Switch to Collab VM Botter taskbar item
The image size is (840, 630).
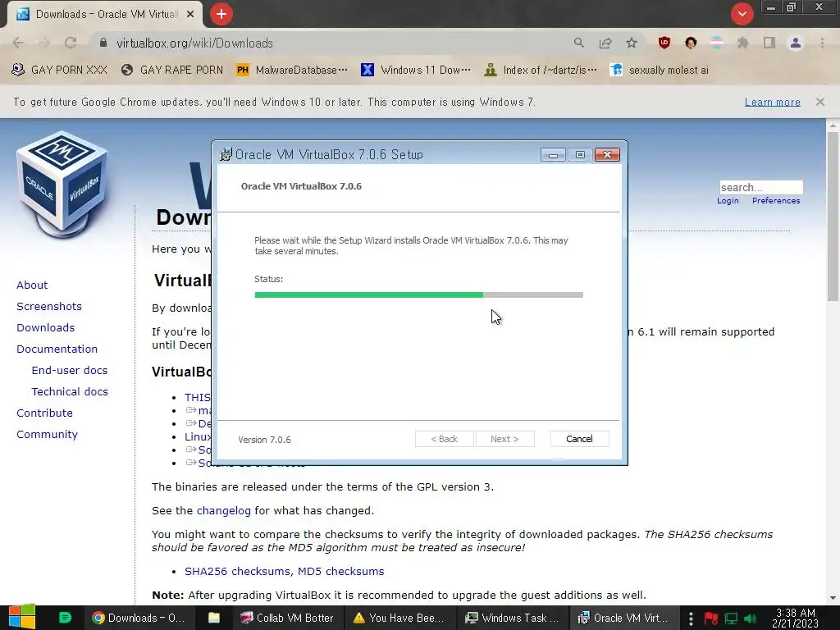point(287,618)
